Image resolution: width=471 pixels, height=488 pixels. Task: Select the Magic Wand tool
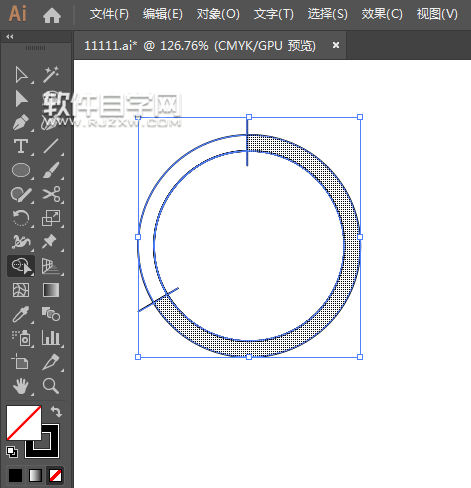(51, 74)
